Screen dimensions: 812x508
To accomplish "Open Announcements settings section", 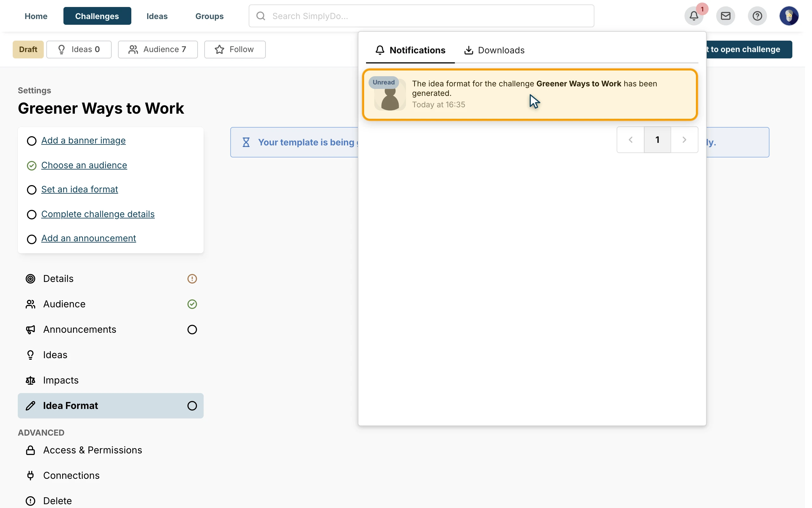I will pyautogui.click(x=111, y=330).
